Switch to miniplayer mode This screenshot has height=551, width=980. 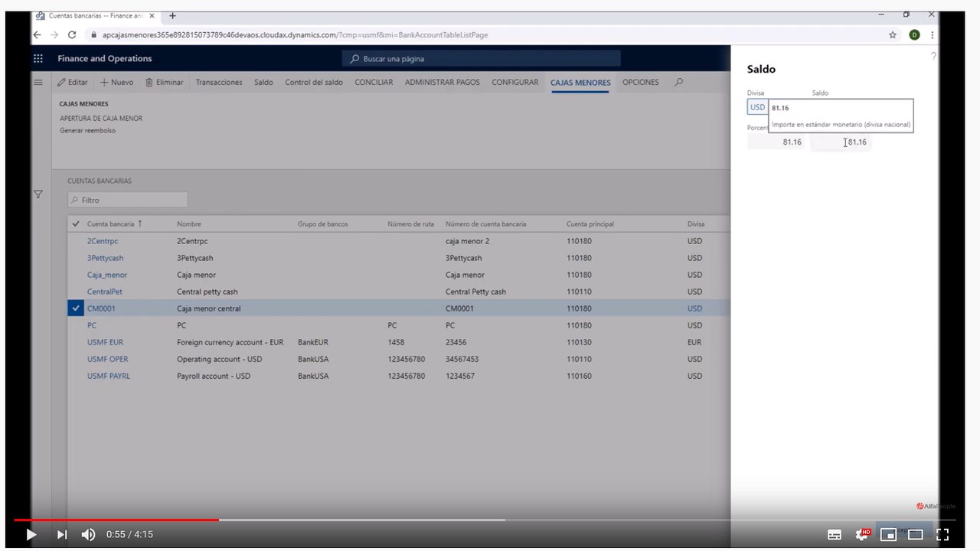pos(888,534)
